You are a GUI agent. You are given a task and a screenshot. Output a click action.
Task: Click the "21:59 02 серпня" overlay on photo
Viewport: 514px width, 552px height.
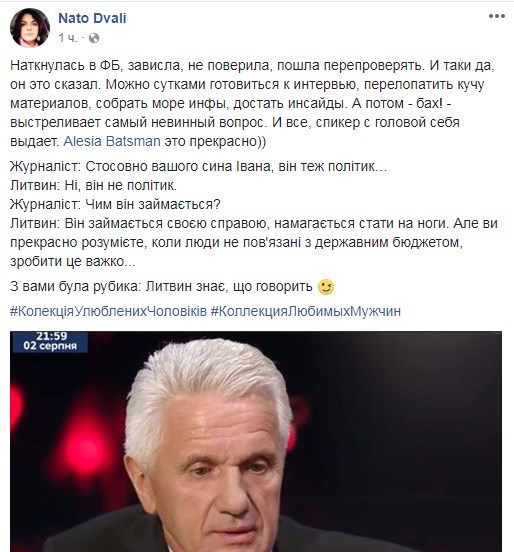coord(50,341)
